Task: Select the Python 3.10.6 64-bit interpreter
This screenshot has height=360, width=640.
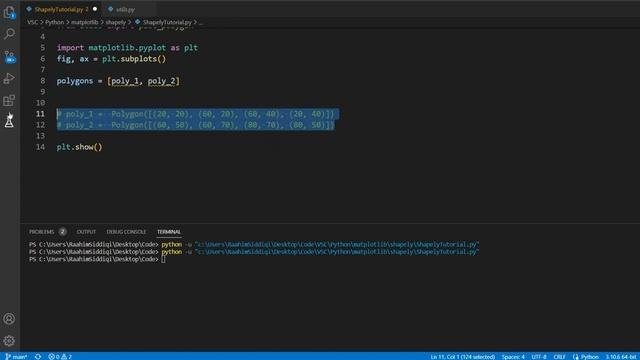Action: [621, 357]
